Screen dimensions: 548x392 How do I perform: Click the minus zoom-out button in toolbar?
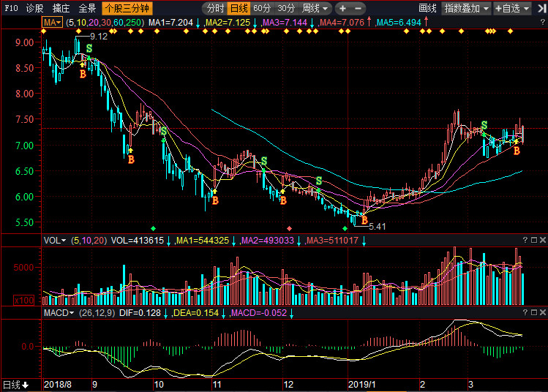[357, 9]
